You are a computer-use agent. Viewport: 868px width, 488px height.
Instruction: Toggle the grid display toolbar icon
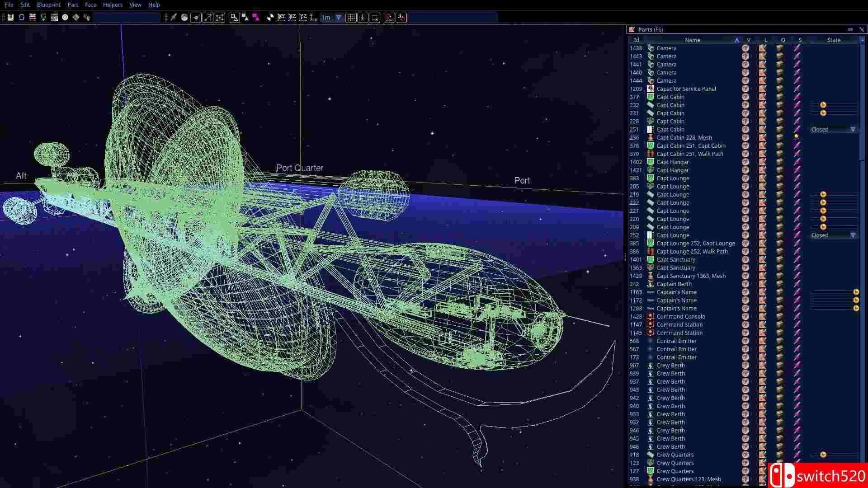click(x=351, y=18)
